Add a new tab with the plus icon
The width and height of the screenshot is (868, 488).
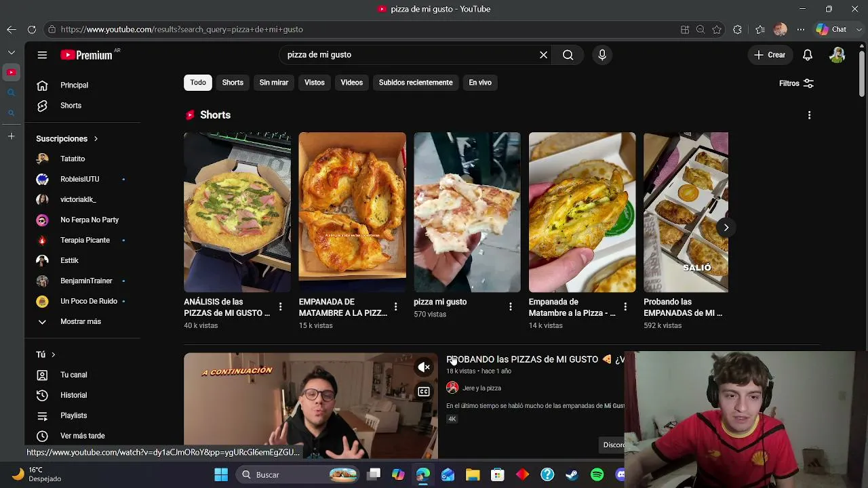tap(12, 136)
